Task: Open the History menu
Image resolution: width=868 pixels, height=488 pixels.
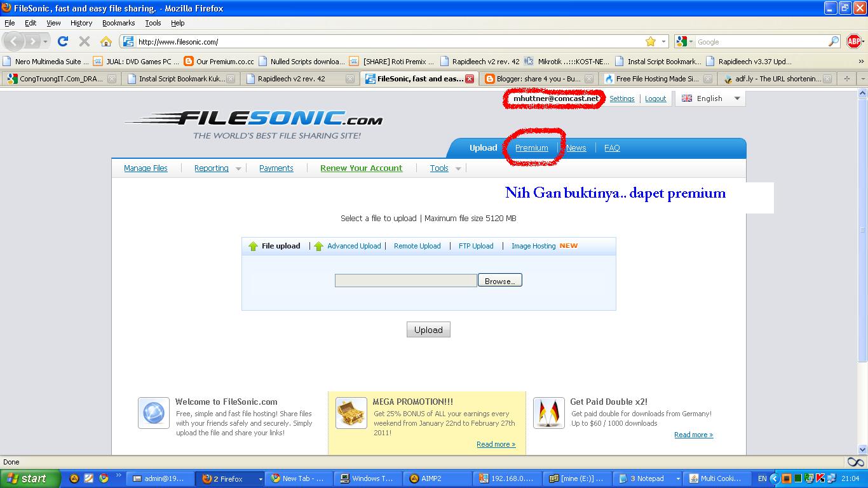Action: click(x=81, y=23)
